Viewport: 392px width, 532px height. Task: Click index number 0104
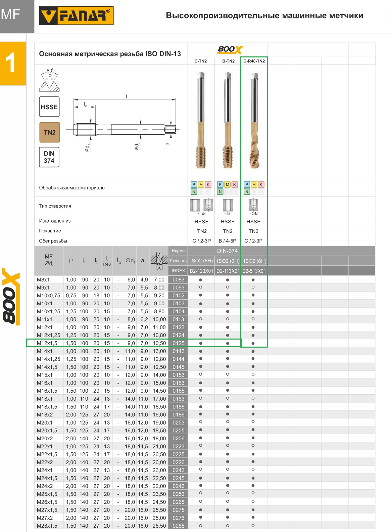click(x=179, y=311)
